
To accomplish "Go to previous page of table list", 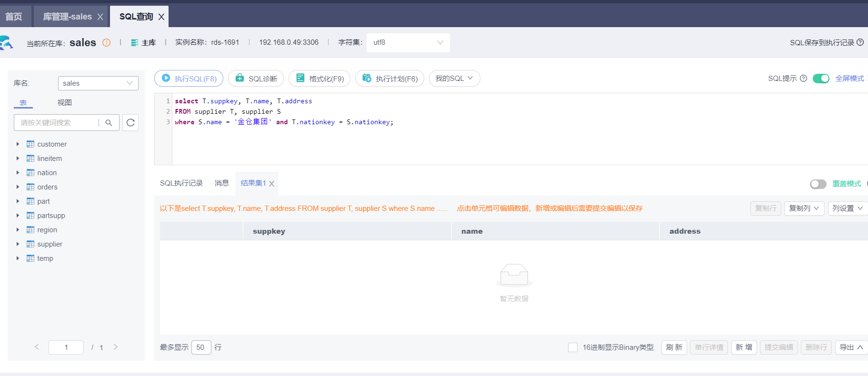I will click(37, 347).
